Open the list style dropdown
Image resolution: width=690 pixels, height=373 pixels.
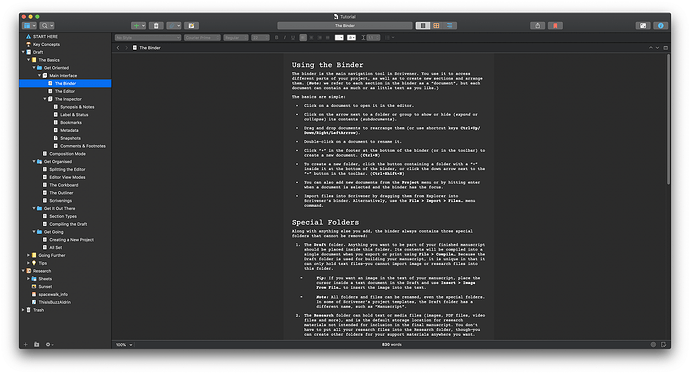389,38
